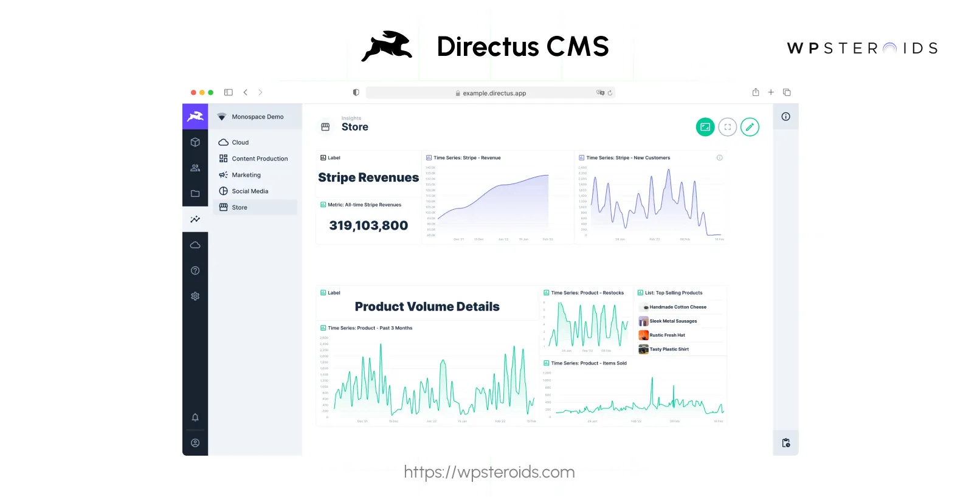Click Metric: All-time Stripe Revenues title
The width and height of the screenshot is (980, 497).
coord(364,205)
